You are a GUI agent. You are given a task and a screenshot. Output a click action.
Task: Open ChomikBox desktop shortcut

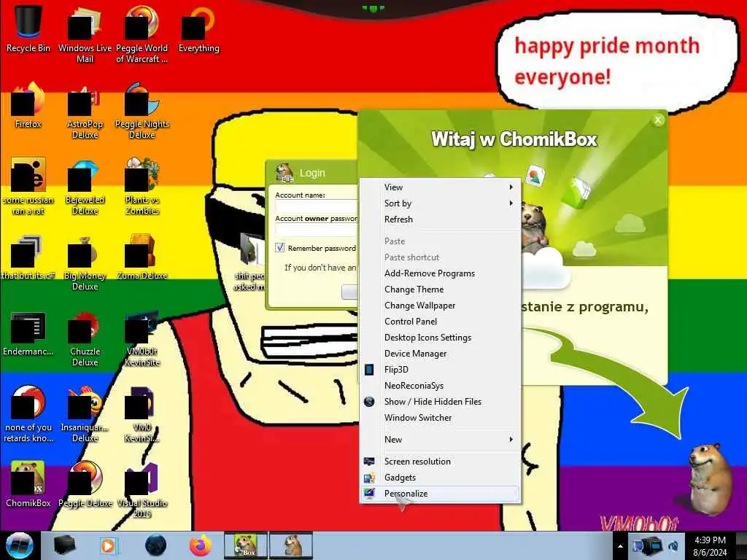(28, 484)
